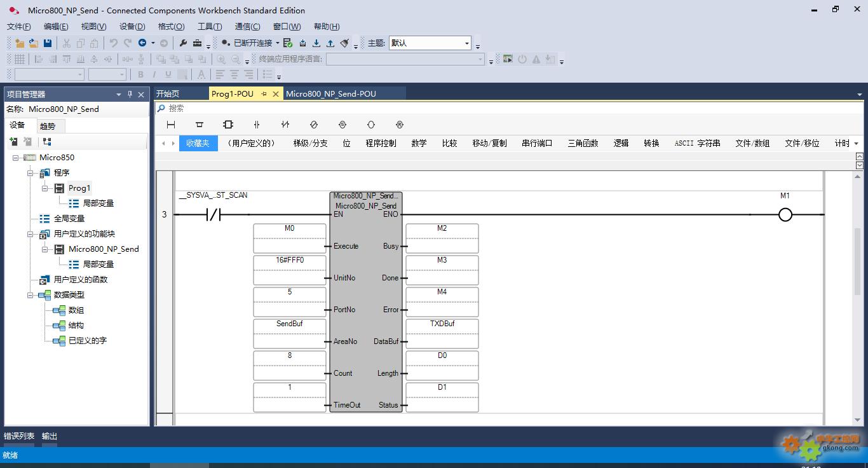
Task: Collapse the Micro850 tree node
Action: pos(16,158)
